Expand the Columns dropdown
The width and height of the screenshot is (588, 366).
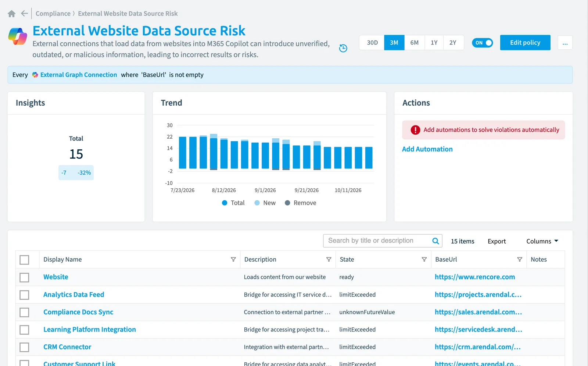(x=542, y=241)
